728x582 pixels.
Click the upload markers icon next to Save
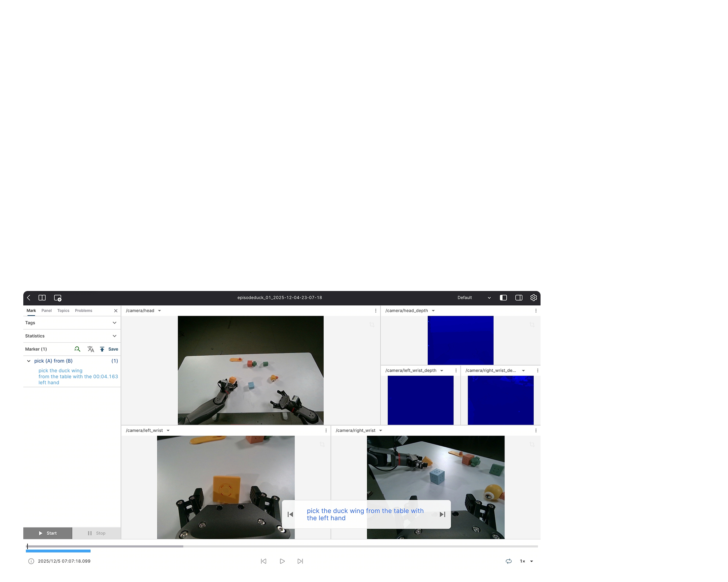coord(102,349)
